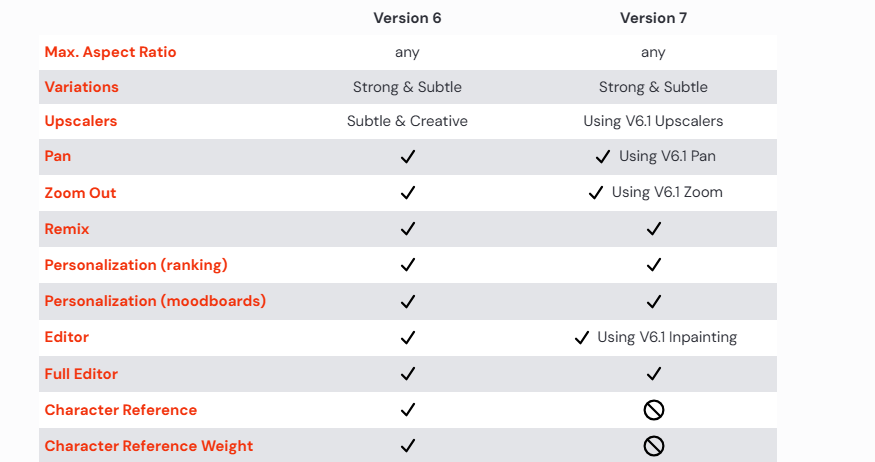Click the Version 6 Pan checkmark

(x=407, y=157)
